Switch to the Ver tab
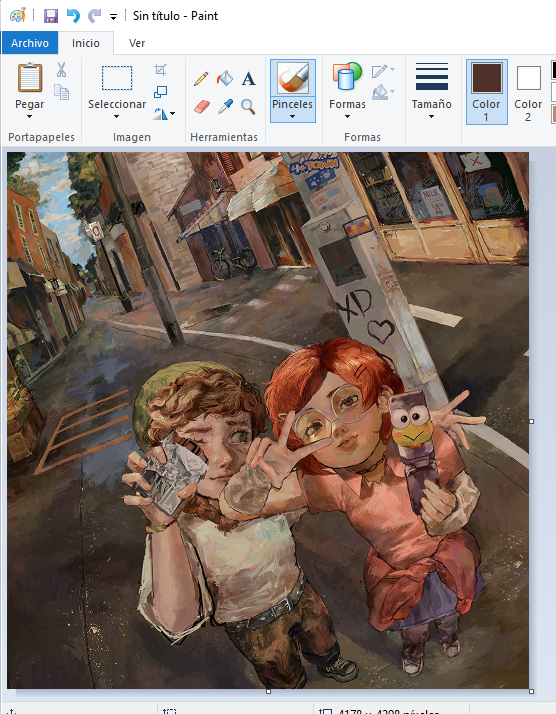Image resolution: width=556 pixels, height=714 pixels. point(137,43)
